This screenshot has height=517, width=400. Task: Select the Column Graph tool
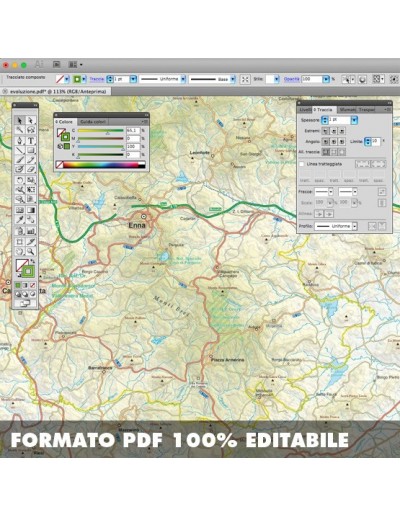coord(30,231)
